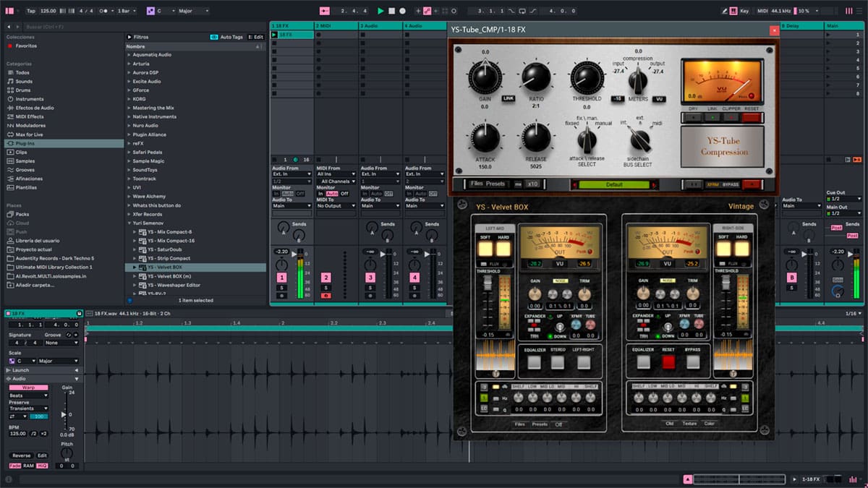Open MIDI From All Ins dropdown

336,174
